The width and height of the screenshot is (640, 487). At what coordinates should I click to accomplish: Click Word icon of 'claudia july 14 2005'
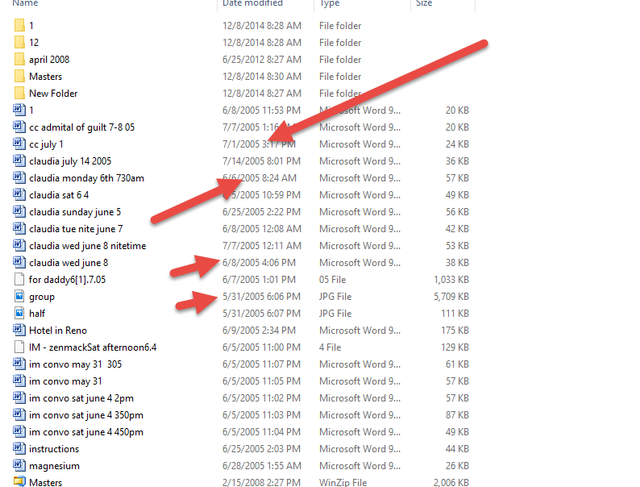[x=19, y=161]
